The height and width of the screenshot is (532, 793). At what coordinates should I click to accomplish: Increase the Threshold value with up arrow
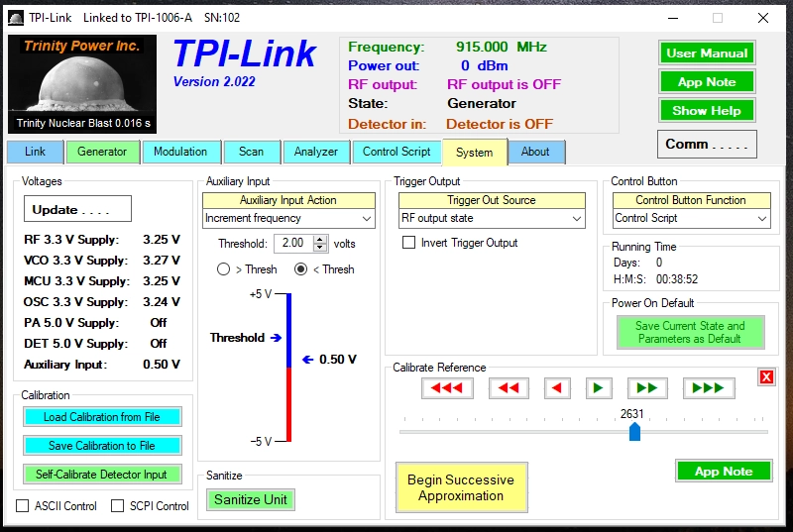tap(320, 240)
